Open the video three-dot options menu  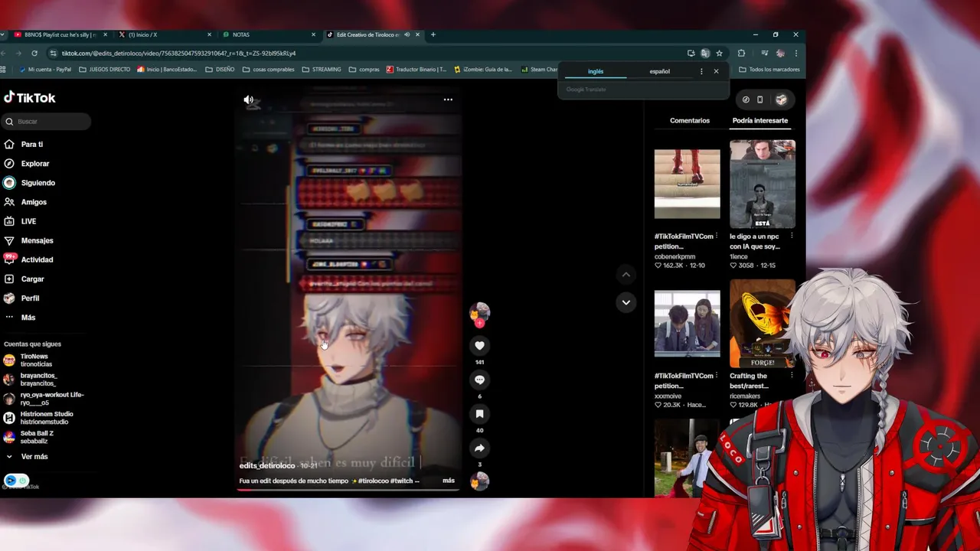click(448, 99)
